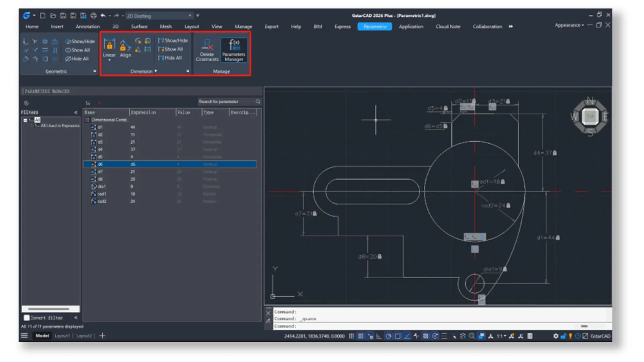Click the TOP face of the view cube

click(590, 116)
